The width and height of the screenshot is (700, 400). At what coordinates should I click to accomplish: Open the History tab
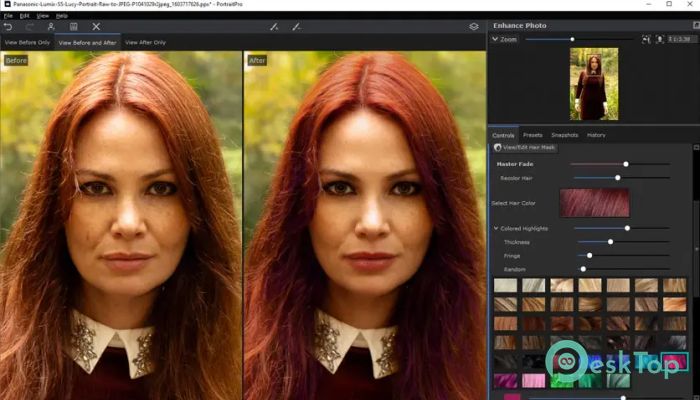click(x=596, y=135)
